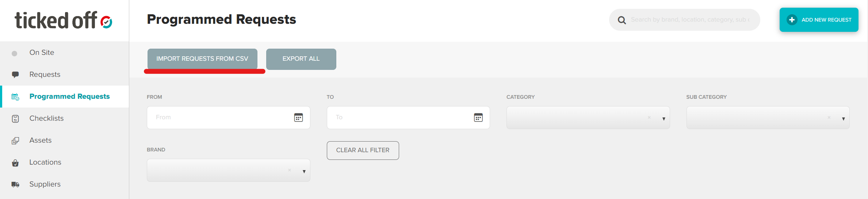Click the Locations bag icon
Viewport: 868px width, 199px height.
15,163
